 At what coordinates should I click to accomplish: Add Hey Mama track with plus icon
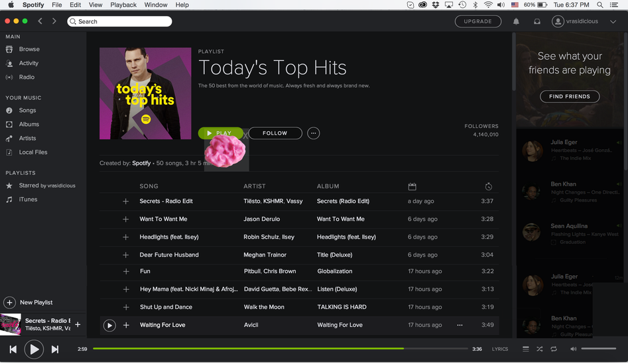(126, 289)
